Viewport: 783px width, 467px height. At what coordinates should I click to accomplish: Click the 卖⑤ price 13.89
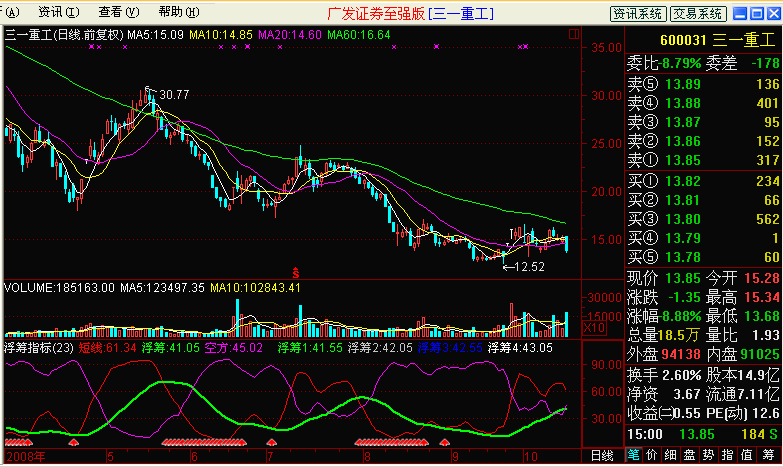point(683,84)
